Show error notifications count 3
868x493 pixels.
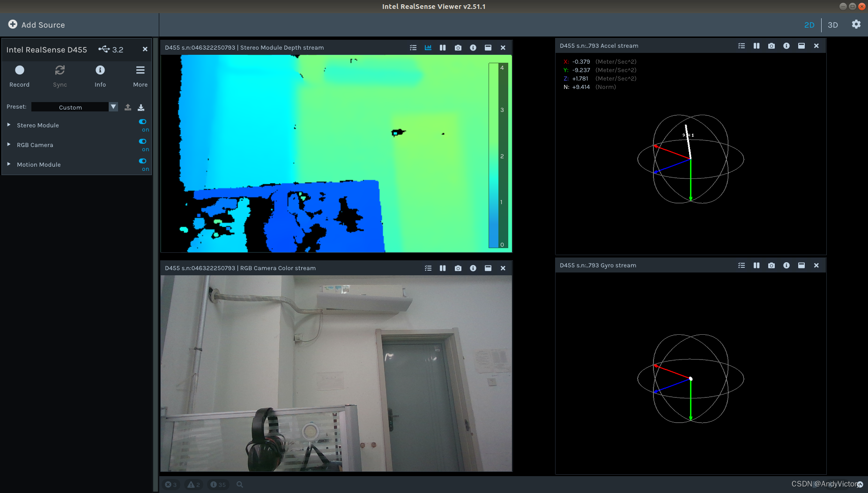tap(171, 485)
